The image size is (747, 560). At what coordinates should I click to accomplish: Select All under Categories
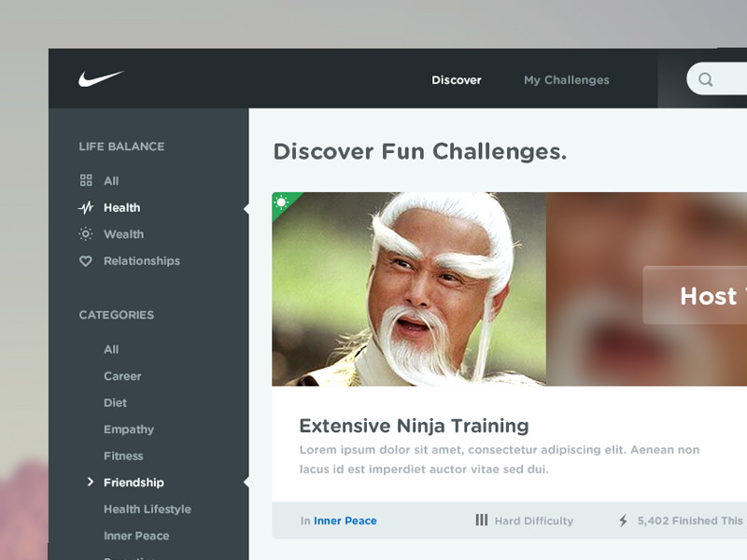point(111,349)
